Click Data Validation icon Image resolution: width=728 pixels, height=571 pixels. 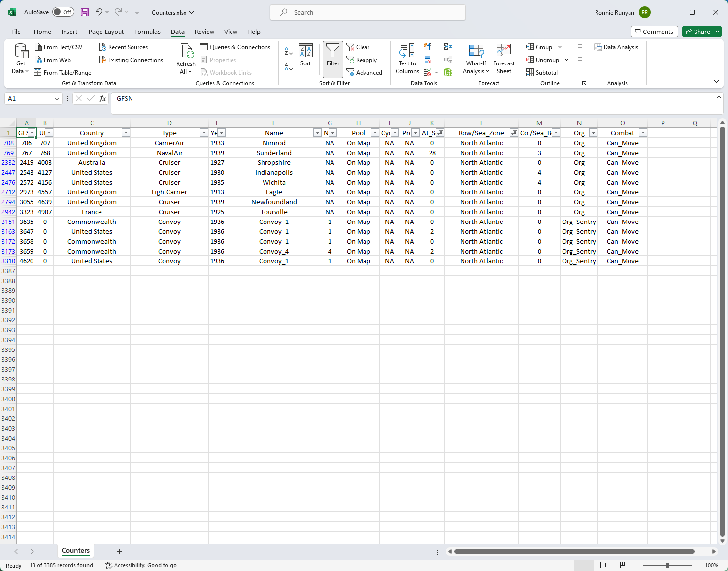(428, 73)
